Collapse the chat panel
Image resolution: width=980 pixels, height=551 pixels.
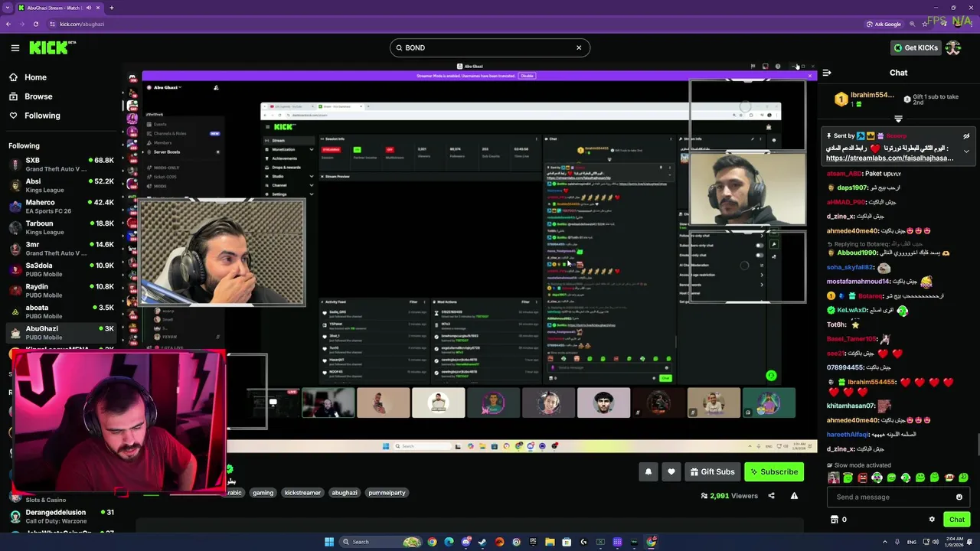coord(827,73)
